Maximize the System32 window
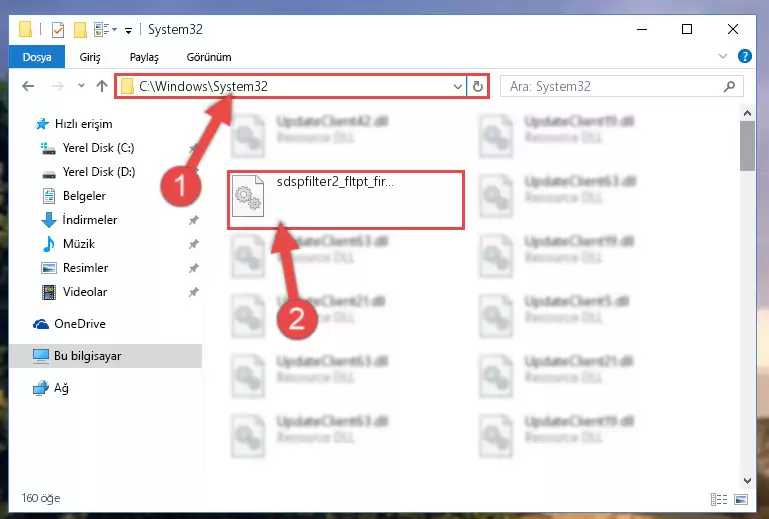769x519 pixels. click(x=687, y=29)
